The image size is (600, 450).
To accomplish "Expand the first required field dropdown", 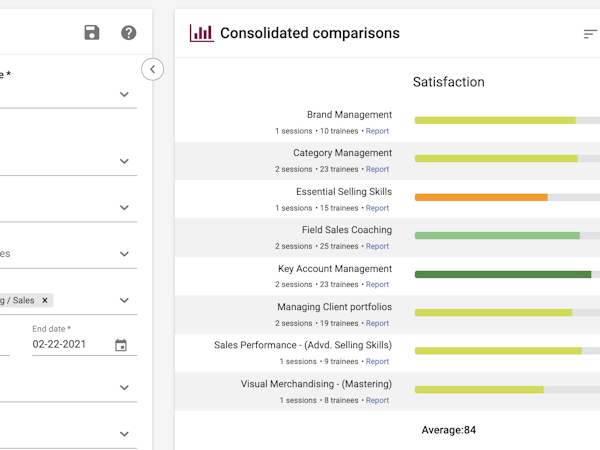I will click(124, 95).
